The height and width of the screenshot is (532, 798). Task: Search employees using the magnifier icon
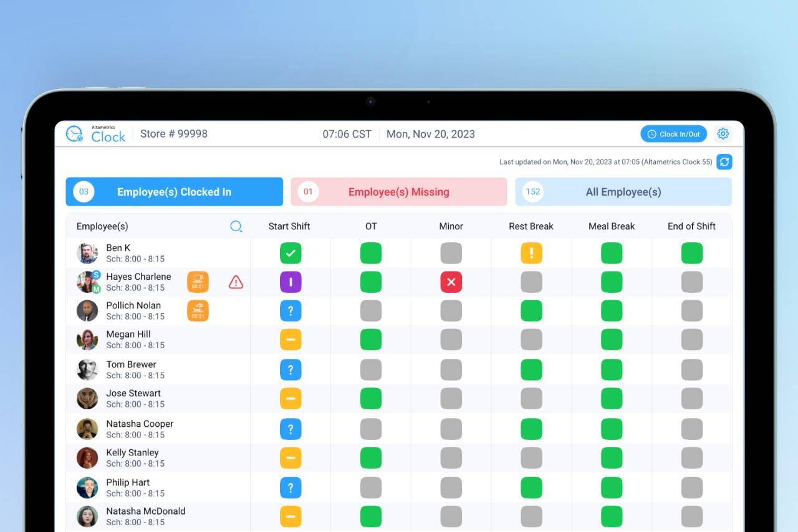pyautogui.click(x=236, y=227)
